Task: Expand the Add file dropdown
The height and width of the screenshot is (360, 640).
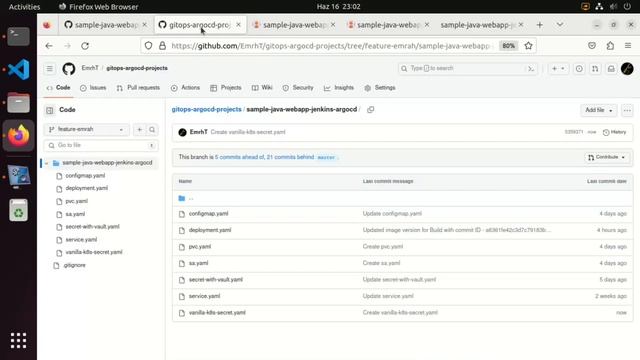Action: click(x=598, y=110)
